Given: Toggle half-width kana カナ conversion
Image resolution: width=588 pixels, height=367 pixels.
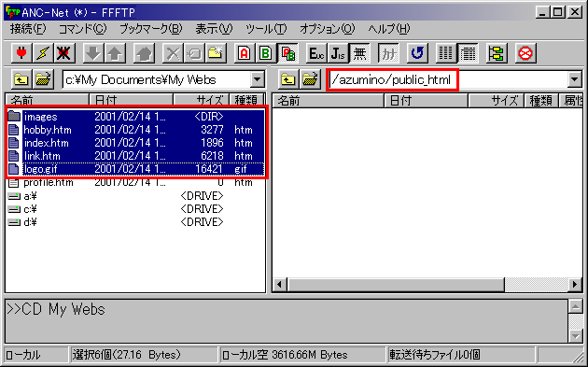Looking at the screenshot, I should [388, 53].
